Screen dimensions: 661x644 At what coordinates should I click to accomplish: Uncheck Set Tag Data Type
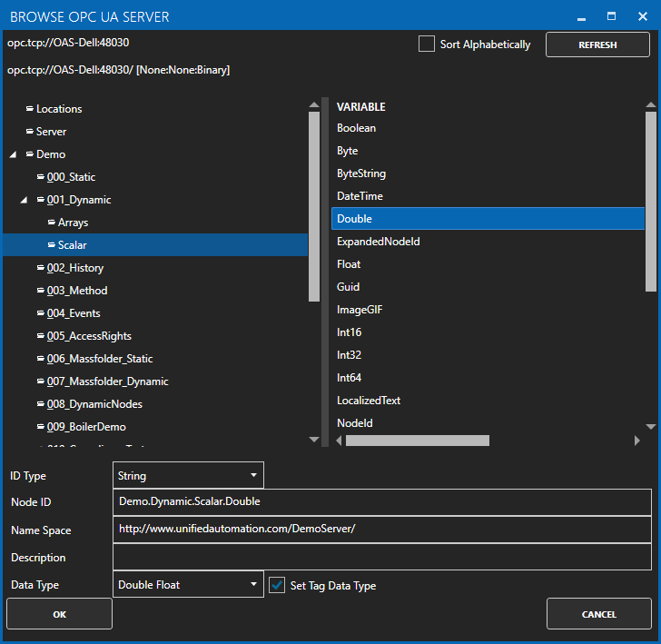click(x=278, y=585)
